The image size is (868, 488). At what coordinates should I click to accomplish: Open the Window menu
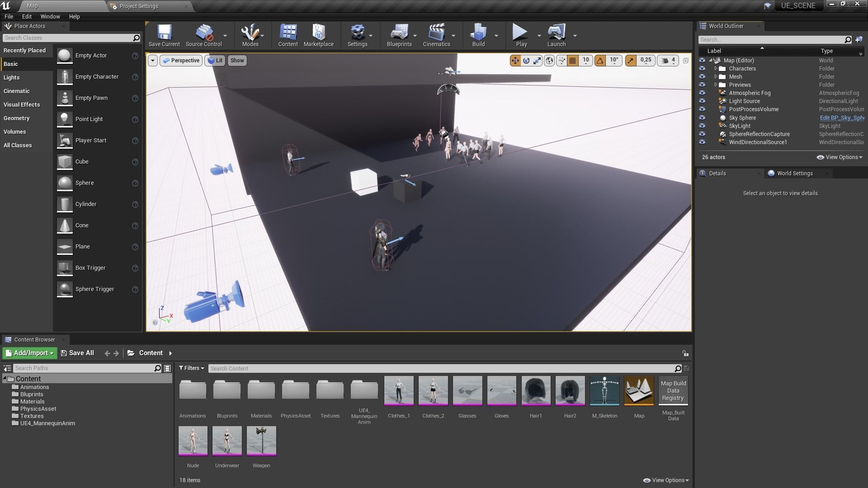pos(50,16)
